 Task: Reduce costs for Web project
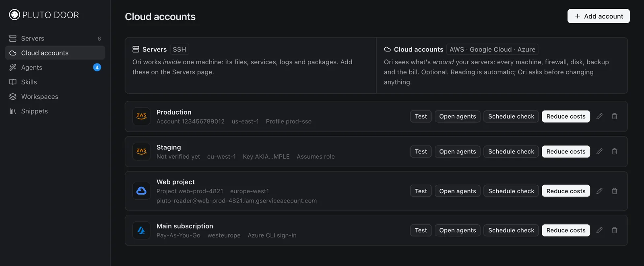click(x=566, y=191)
